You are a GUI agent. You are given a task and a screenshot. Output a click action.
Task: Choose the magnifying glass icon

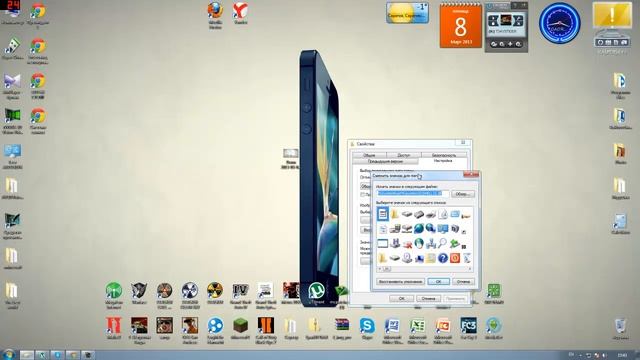443,244
